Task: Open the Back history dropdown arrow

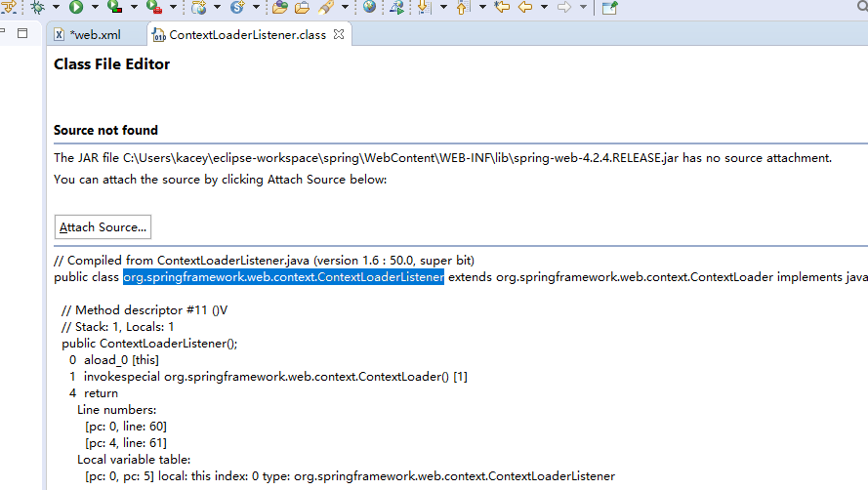Action: 544,7
